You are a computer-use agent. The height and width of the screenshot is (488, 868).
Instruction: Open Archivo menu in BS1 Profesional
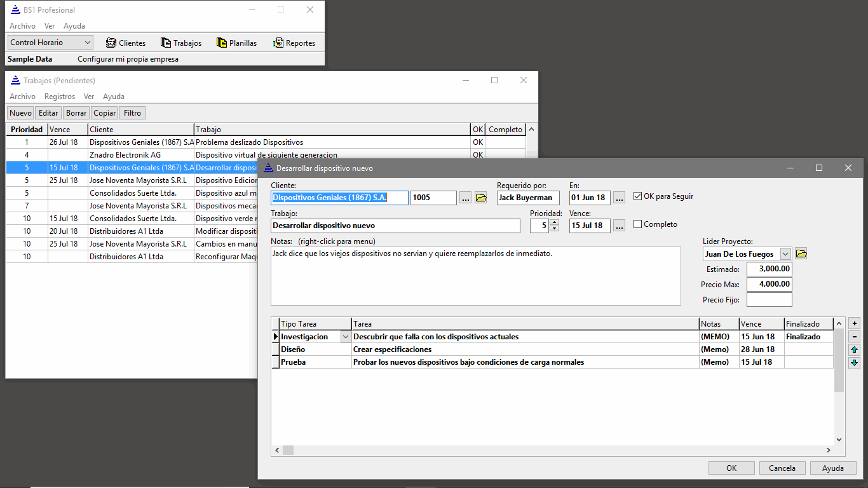22,26
